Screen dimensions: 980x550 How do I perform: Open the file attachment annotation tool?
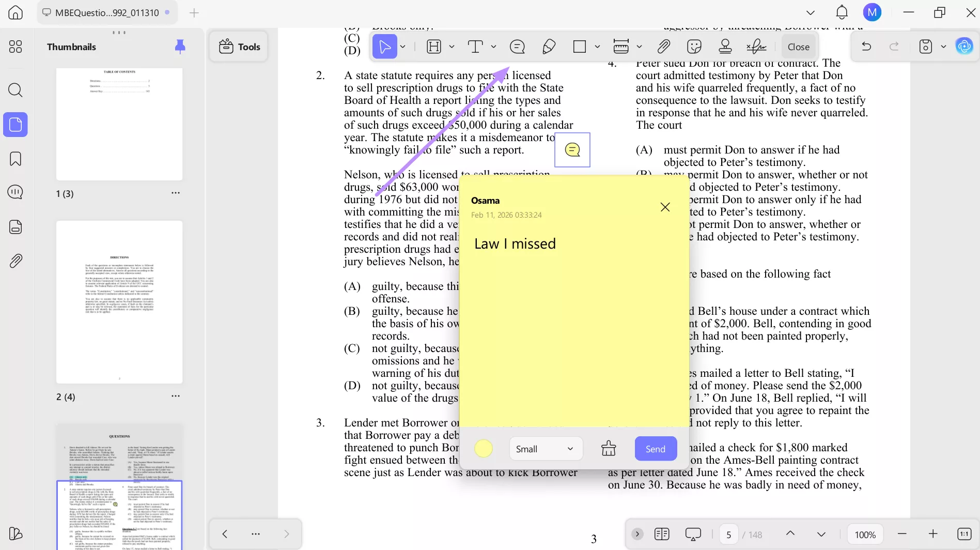tap(663, 46)
